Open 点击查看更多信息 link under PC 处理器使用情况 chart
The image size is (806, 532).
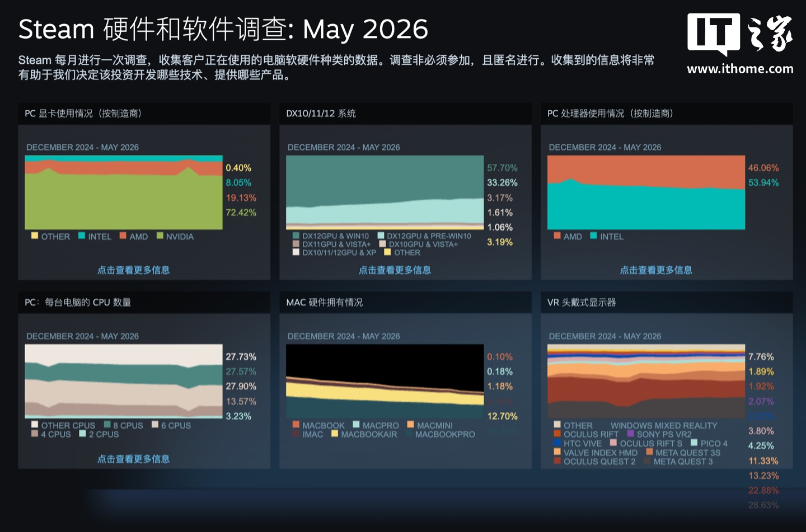656,270
